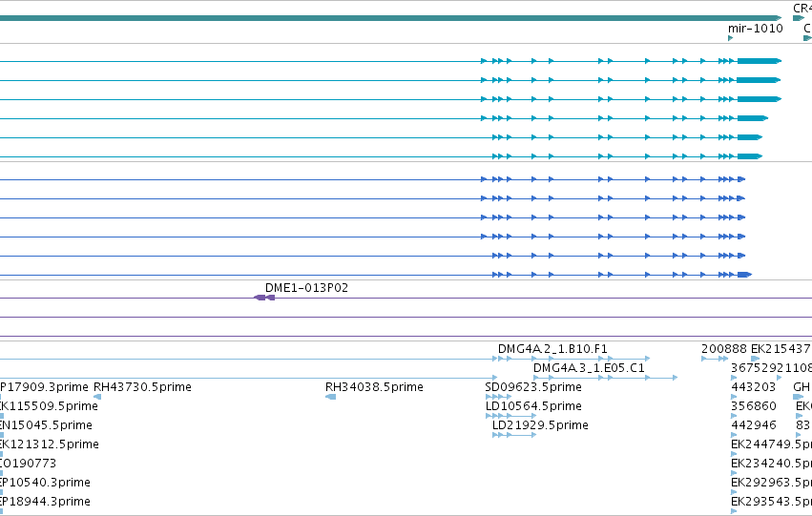Click the 356860 feature label
Image resolution: width=812 pixels, height=516 pixels.
pos(754,406)
